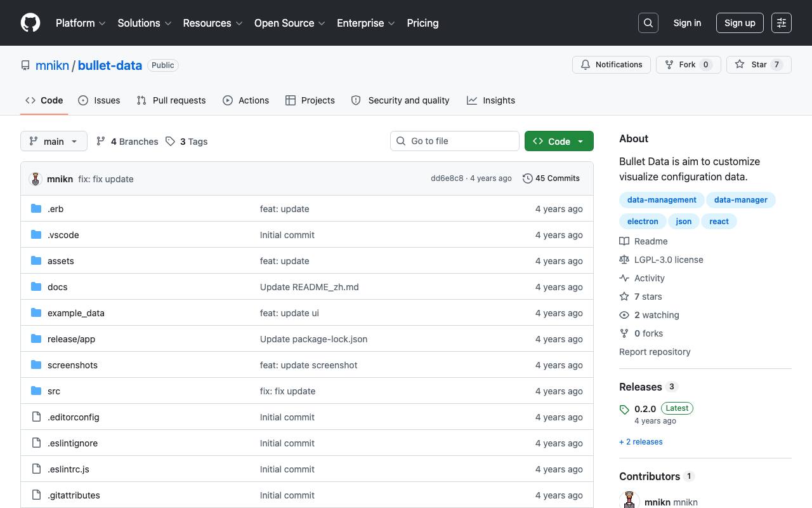Click the .eslintignore file icon

[x=36, y=443]
